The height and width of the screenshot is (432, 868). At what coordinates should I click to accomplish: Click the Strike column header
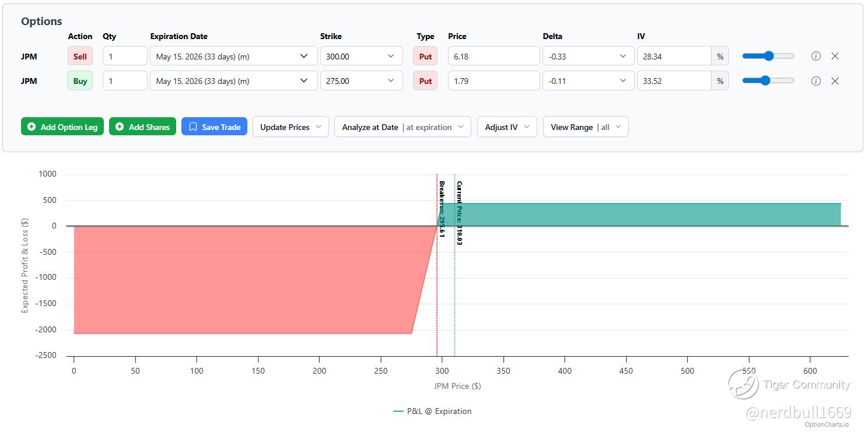tap(331, 36)
